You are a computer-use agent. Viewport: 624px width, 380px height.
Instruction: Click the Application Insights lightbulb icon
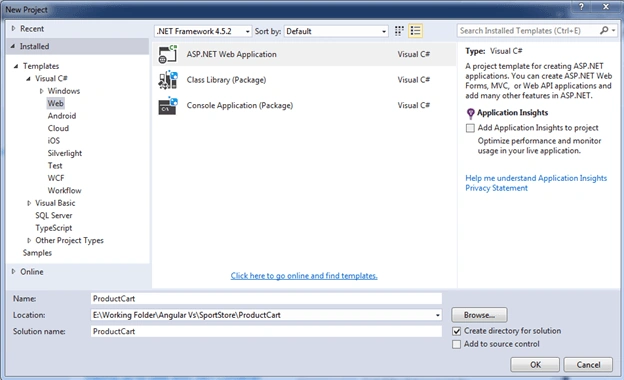470,113
